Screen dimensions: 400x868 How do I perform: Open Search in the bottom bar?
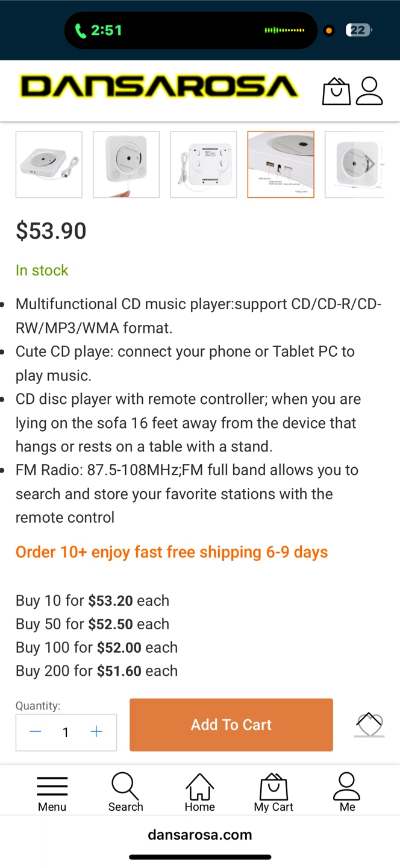click(126, 793)
